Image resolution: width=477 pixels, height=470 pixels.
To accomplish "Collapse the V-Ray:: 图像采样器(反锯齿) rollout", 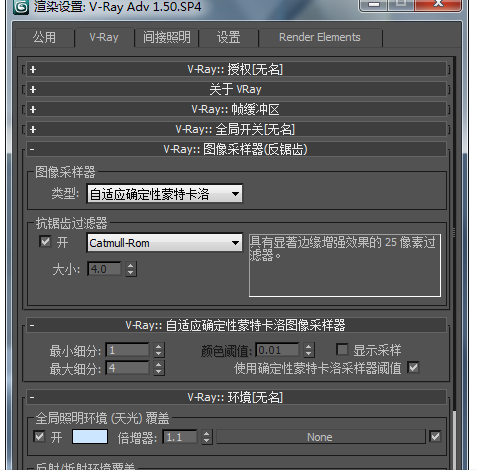I will click(236, 149).
